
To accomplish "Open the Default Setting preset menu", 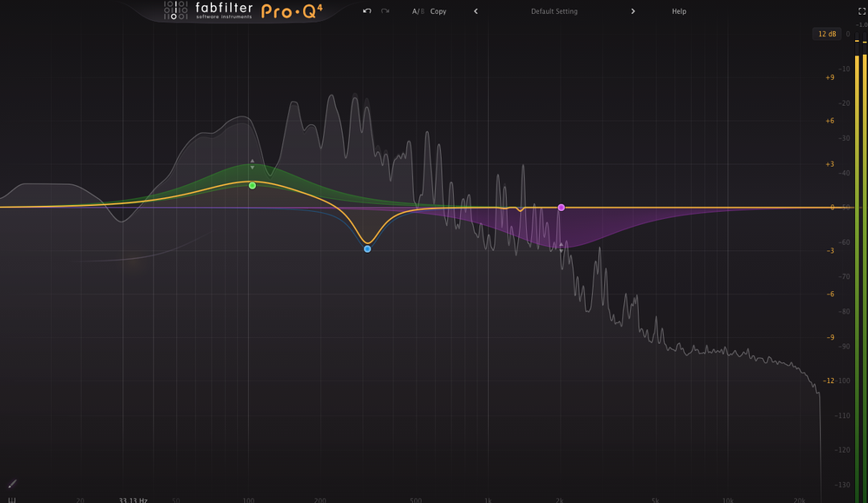I will pos(554,11).
